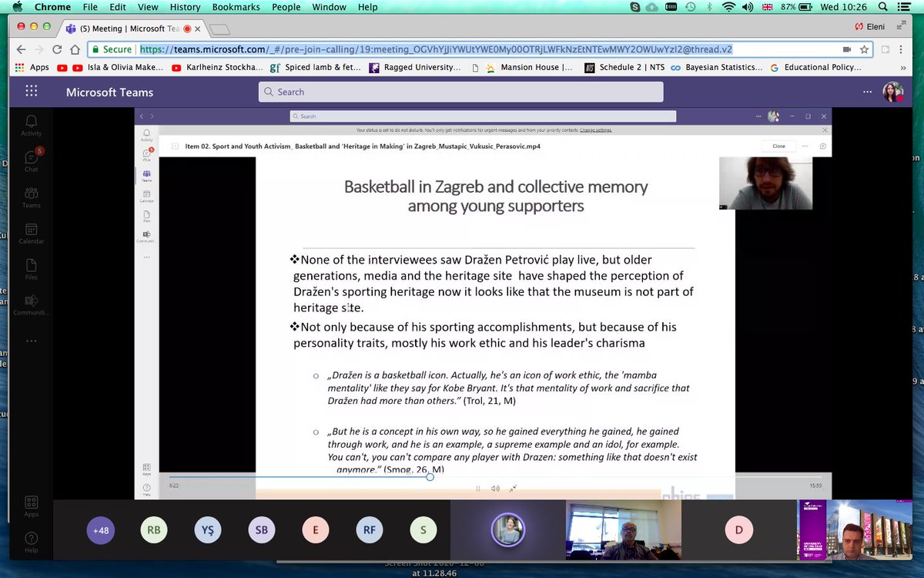924x578 pixels.
Task: Open Teams in the outer left sidebar
Action: pyautogui.click(x=31, y=197)
